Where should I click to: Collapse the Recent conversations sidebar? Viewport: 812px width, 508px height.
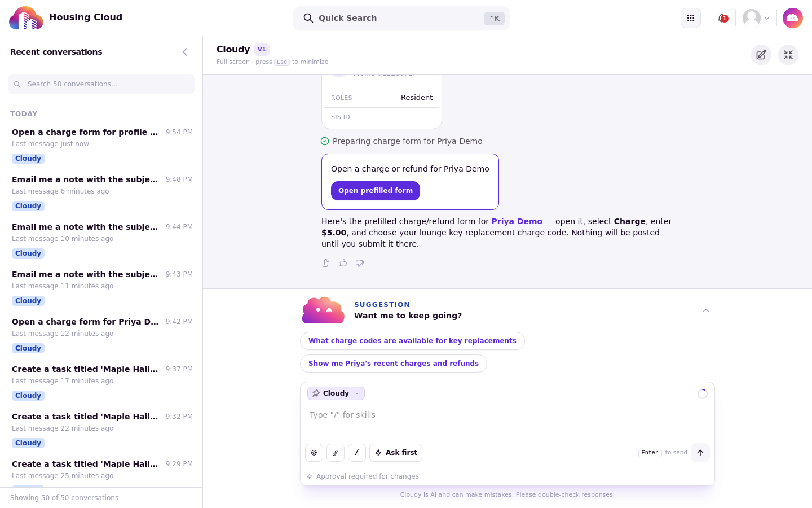(x=185, y=52)
